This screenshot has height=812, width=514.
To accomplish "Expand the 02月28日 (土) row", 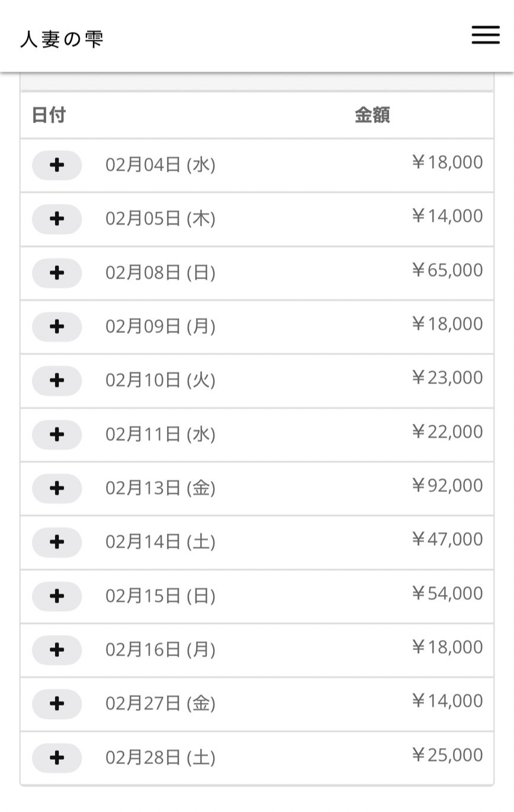I will pos(57,758).
